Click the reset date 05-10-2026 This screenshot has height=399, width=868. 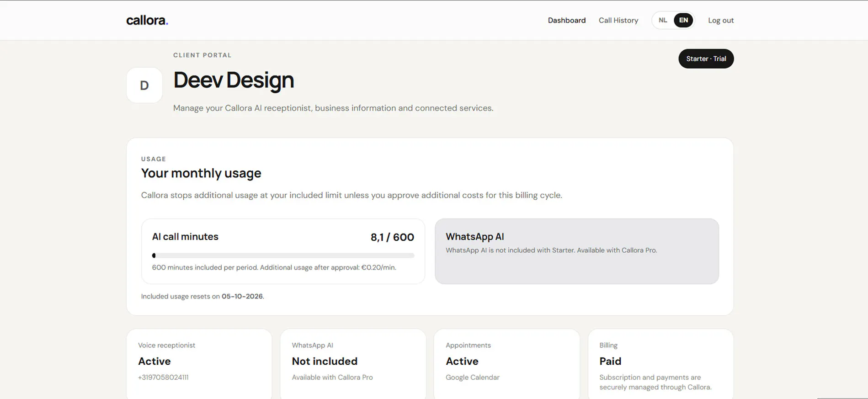click(x=242, y=296)
